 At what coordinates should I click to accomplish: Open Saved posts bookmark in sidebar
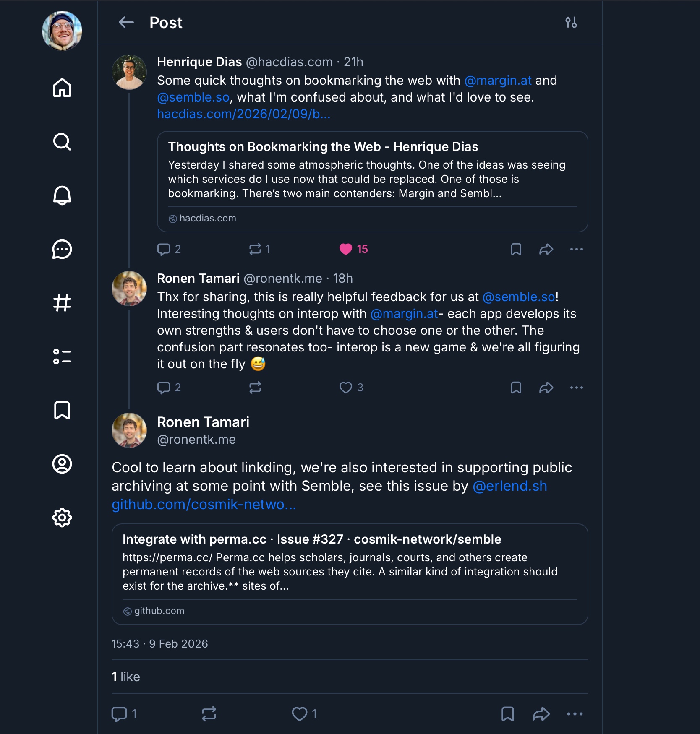(62, 410)
